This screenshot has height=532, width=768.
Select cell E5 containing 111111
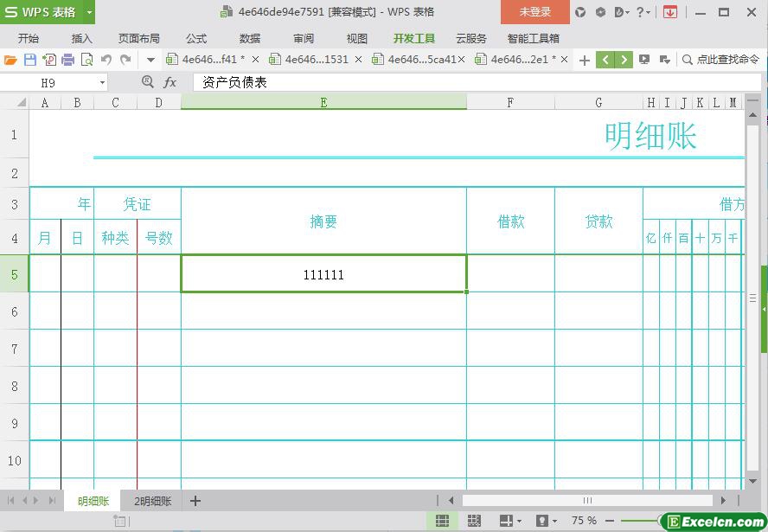(x=323, y=274)
